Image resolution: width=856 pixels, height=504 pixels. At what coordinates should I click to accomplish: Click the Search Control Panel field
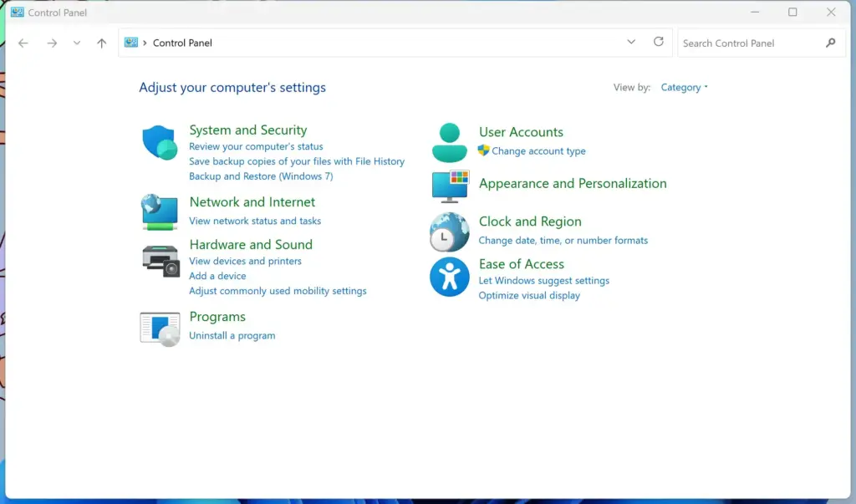761,43
